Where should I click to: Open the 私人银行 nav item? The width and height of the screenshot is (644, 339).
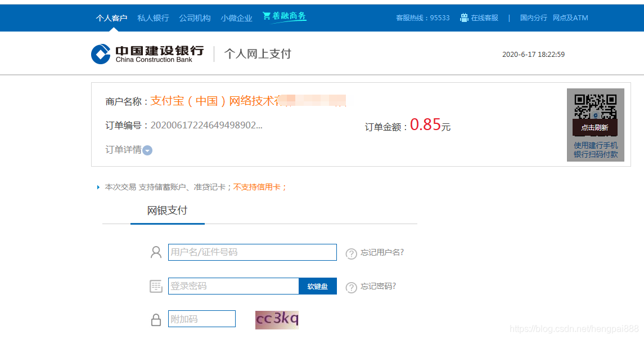(153, 18)
